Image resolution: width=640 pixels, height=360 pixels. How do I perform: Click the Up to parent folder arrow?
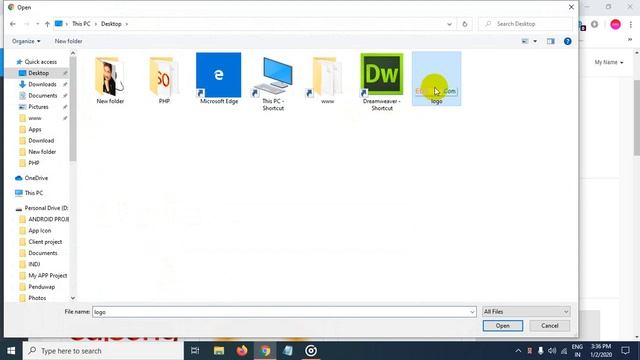(x=47, y=24)
